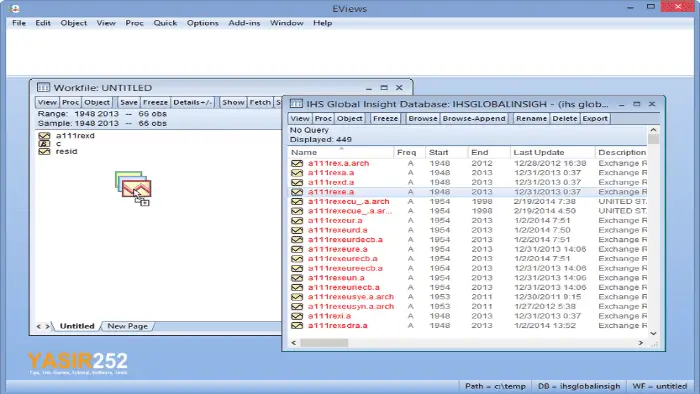Click series icon for a111rexeure.a
Image resolution: width=700 pixels, height=394 pixels.
click(297, 249)
